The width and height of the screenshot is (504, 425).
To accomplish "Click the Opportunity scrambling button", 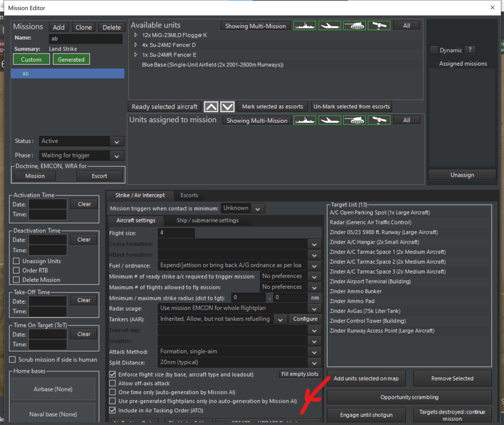I will click(x=409, y=397).
